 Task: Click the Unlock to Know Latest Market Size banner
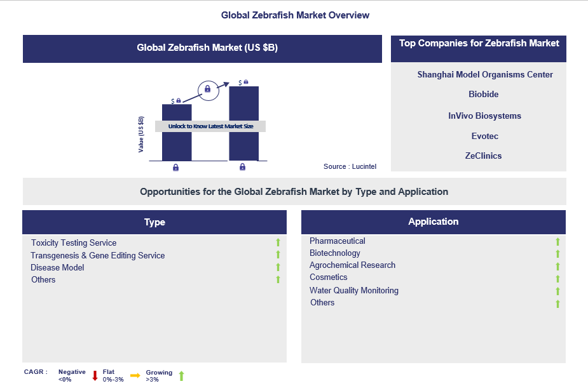210,126
